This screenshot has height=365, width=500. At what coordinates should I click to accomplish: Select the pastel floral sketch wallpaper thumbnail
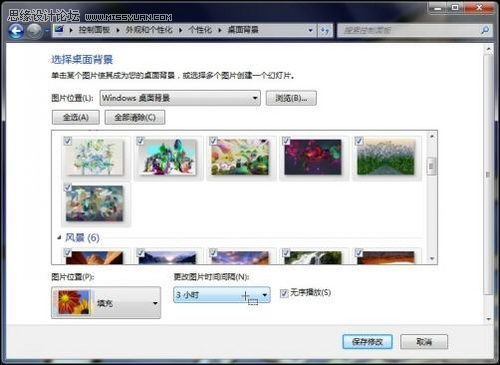click(x=95, y=157)
